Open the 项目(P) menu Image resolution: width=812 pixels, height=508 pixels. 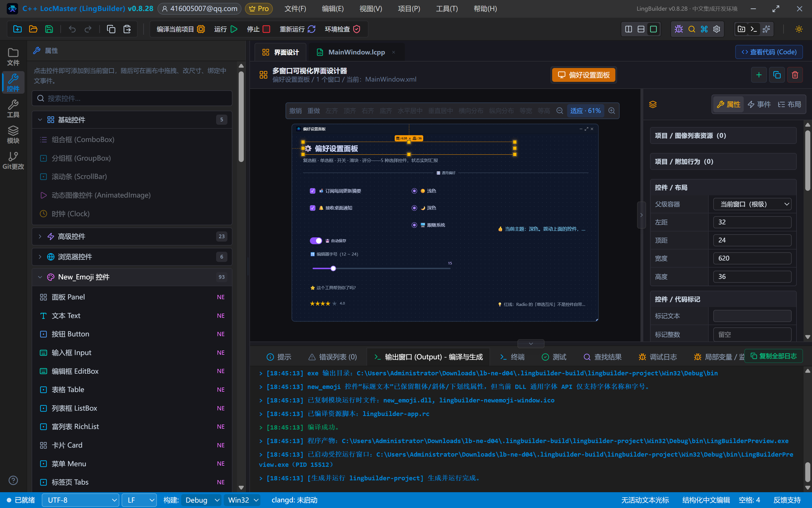click(x=409, y=9)
